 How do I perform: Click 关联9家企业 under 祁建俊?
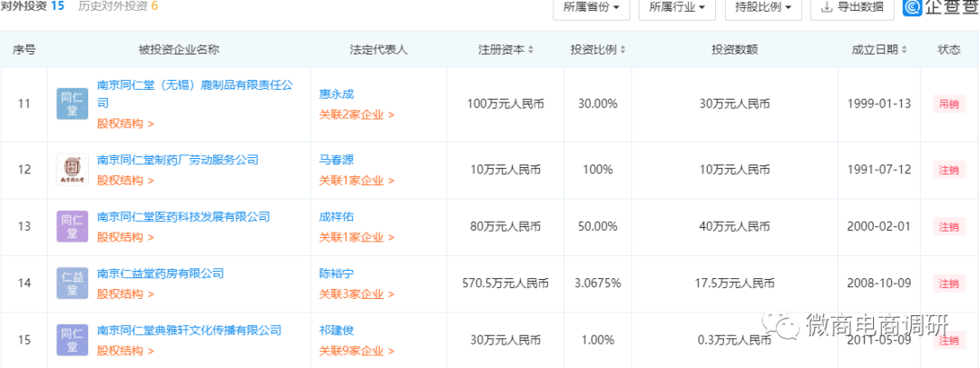point(357,351)
